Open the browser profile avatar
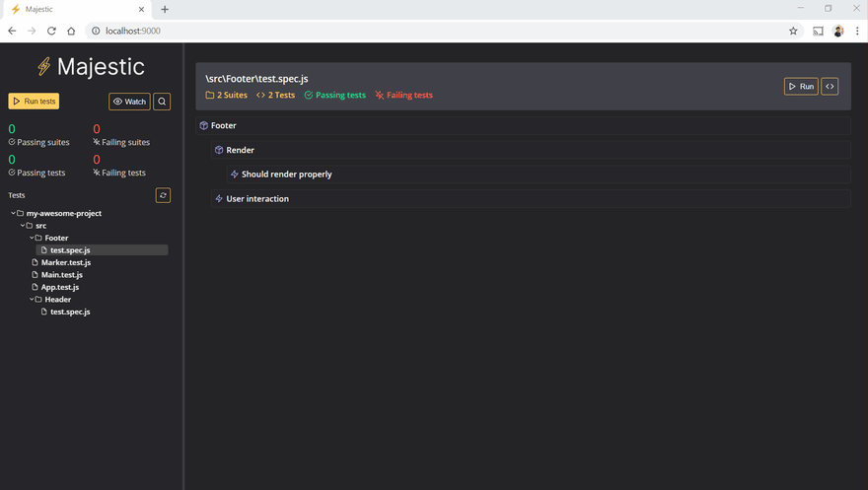 (838, 31)
